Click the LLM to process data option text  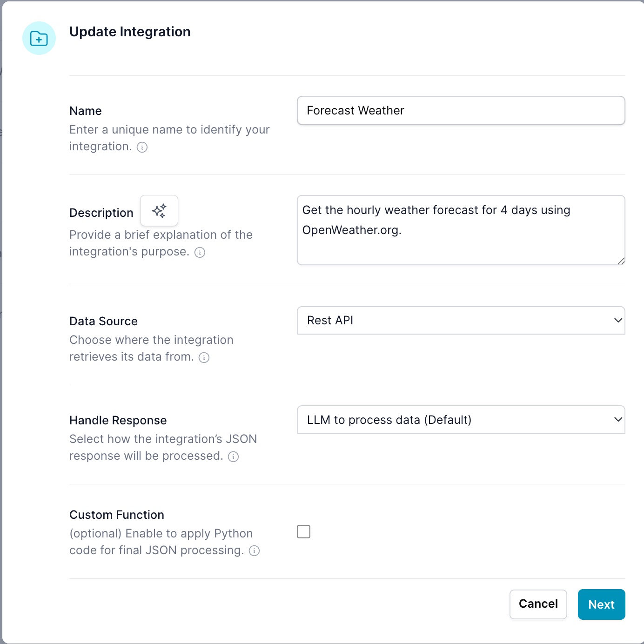[389, 419]
